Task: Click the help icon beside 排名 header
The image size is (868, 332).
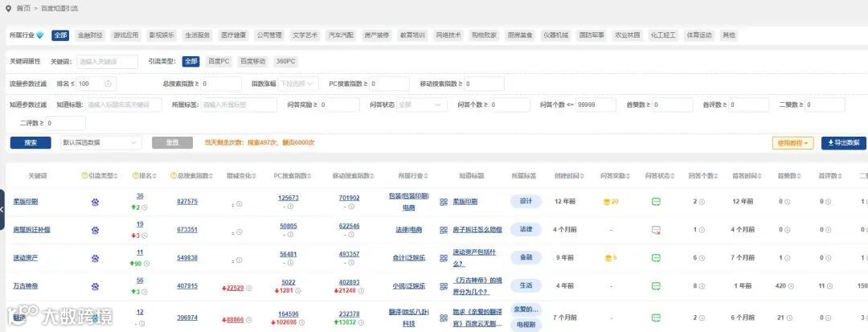Action: (135, 176)
